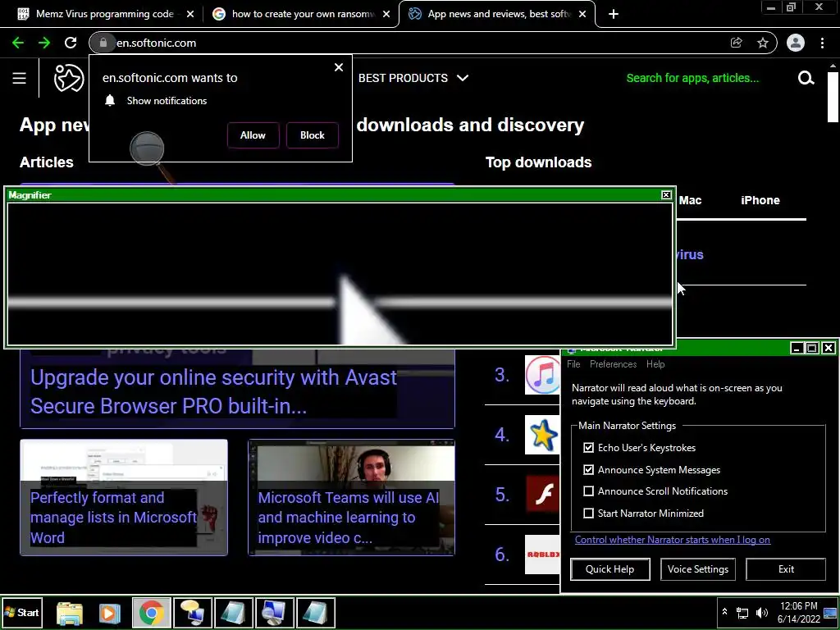
Task: Switch to the Mac downloads tab
Action: (690, 200)
